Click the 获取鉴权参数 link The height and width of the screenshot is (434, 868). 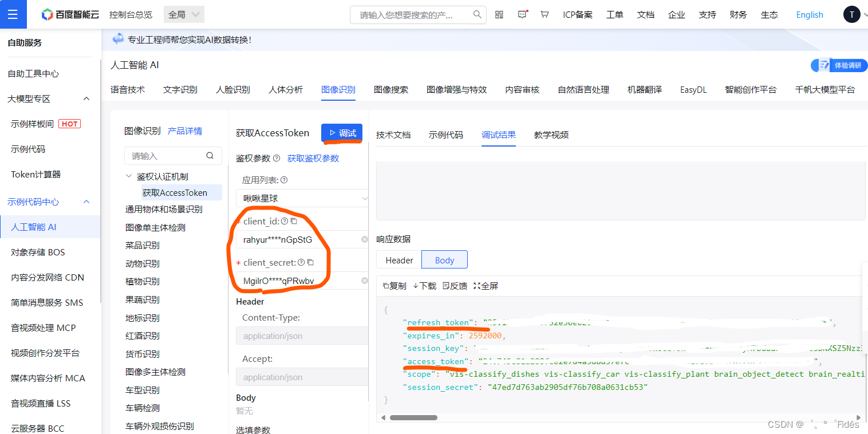[x=313, y=158]
